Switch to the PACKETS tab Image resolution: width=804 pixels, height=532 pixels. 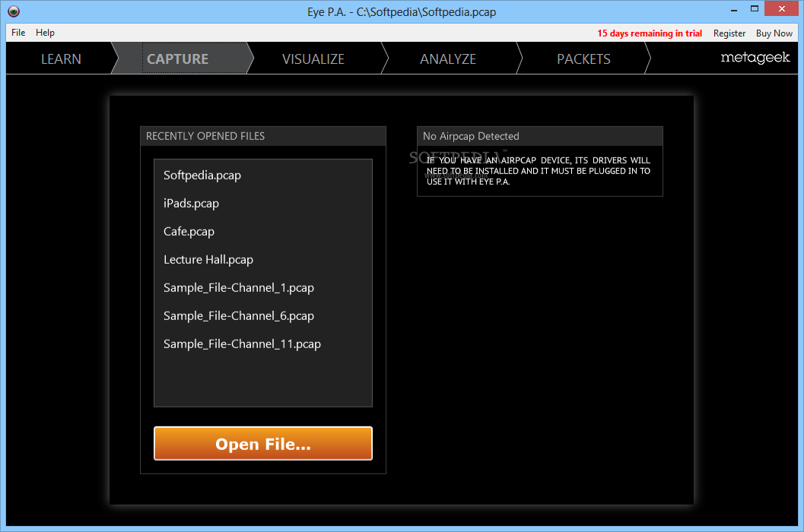583,59
